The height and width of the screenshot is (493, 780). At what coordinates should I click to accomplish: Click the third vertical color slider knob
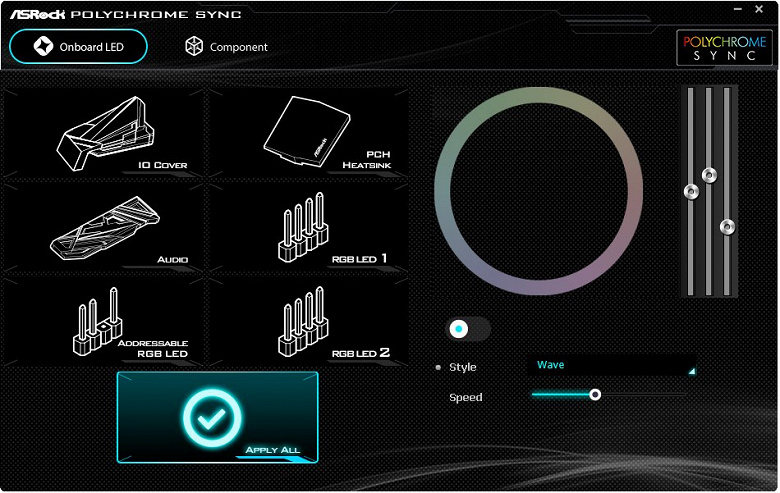pos(727,227)
